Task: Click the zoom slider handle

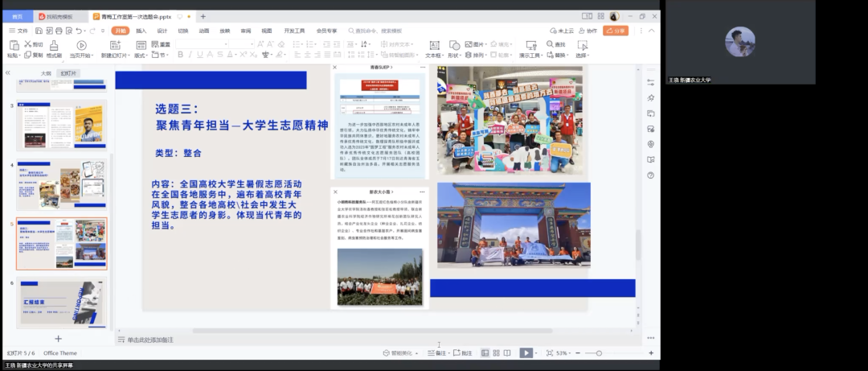Action: (x=599, y=353)
